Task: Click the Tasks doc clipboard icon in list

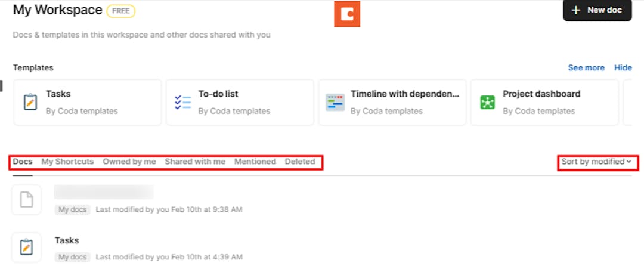Action: click(26, 247)
